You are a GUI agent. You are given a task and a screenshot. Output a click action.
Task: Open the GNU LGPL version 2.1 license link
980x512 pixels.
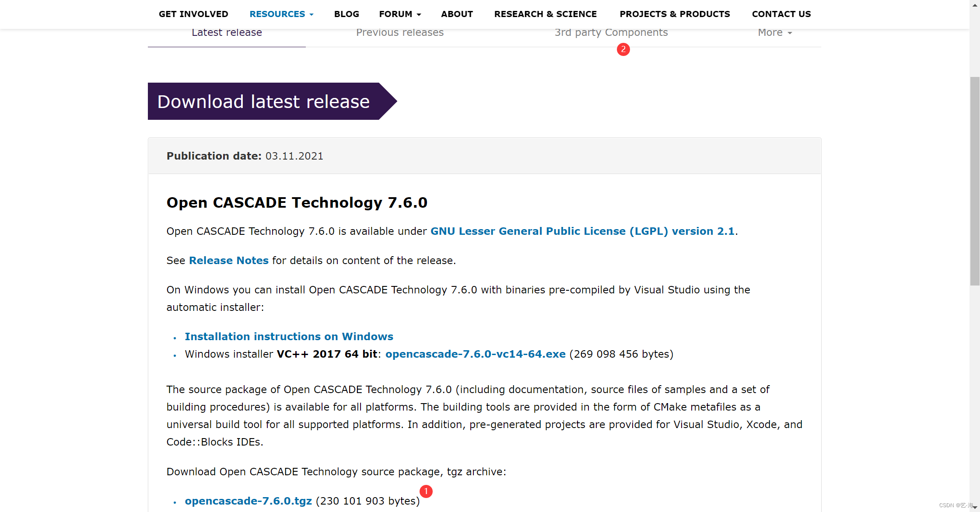coord(582,231)
